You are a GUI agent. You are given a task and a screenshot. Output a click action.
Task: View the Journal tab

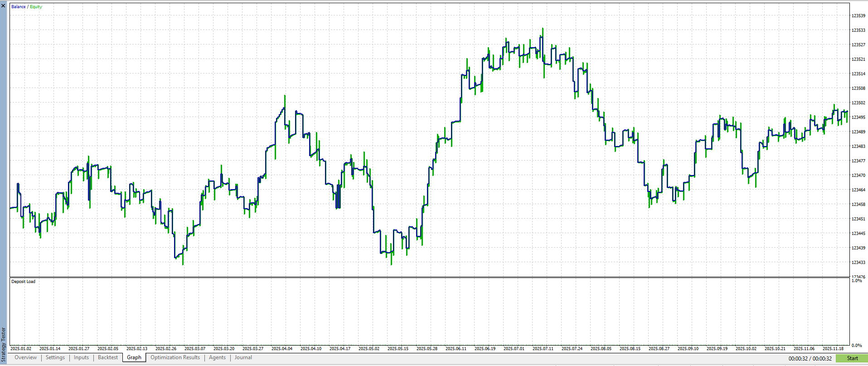243,358
